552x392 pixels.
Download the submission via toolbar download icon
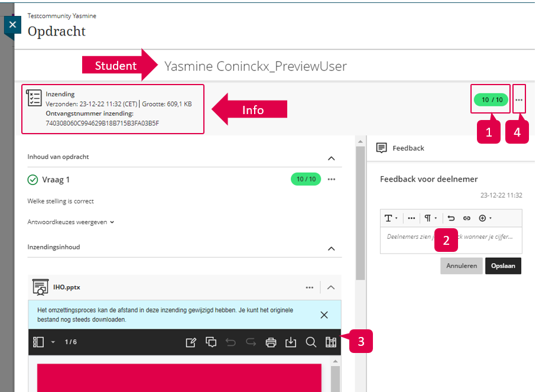point(291,342)
